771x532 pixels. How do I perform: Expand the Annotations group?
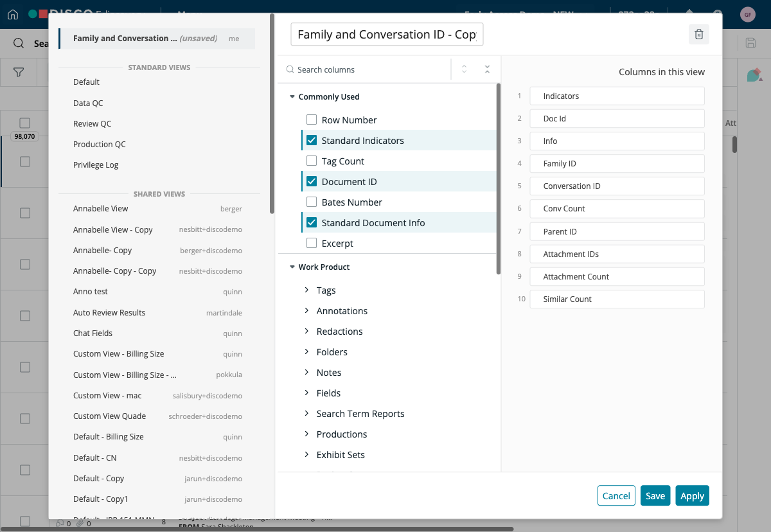tap(306, 311)
